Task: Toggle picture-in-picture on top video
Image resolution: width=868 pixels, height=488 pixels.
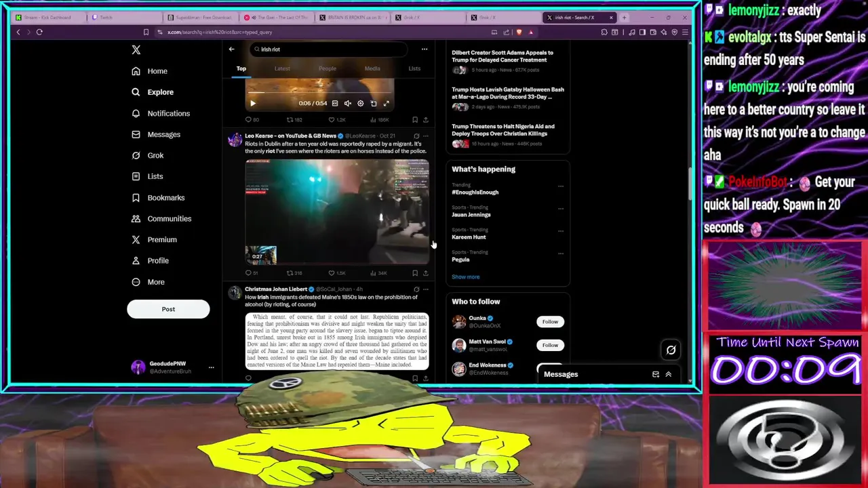Action: pyautogui.click(x=374, y=104)
